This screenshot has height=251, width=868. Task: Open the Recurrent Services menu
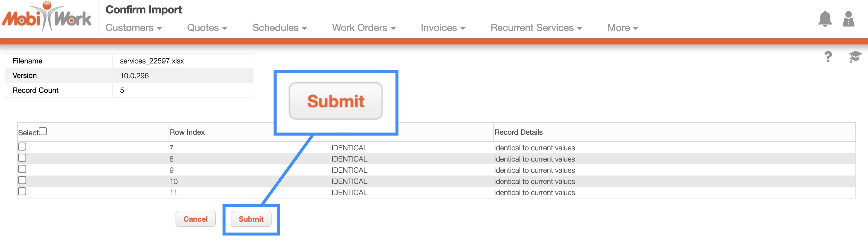536,28
